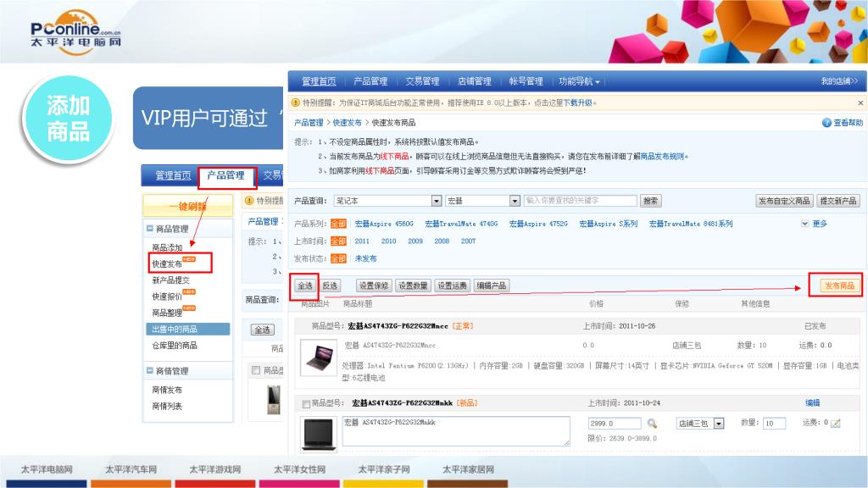The height and width of the screenshot is (488, 868).
Task: Click the warning icon in the reminder bar
Action: tap(296, 103)
